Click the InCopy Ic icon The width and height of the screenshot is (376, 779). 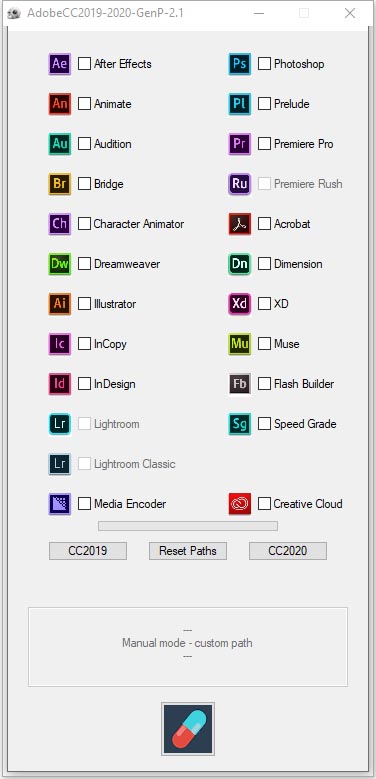(x=60, y=344)
